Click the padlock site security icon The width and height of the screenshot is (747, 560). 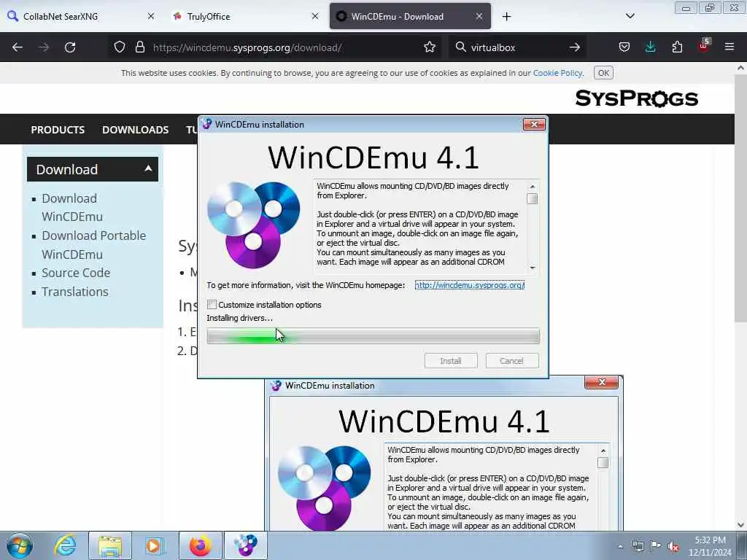click(139, 47)
